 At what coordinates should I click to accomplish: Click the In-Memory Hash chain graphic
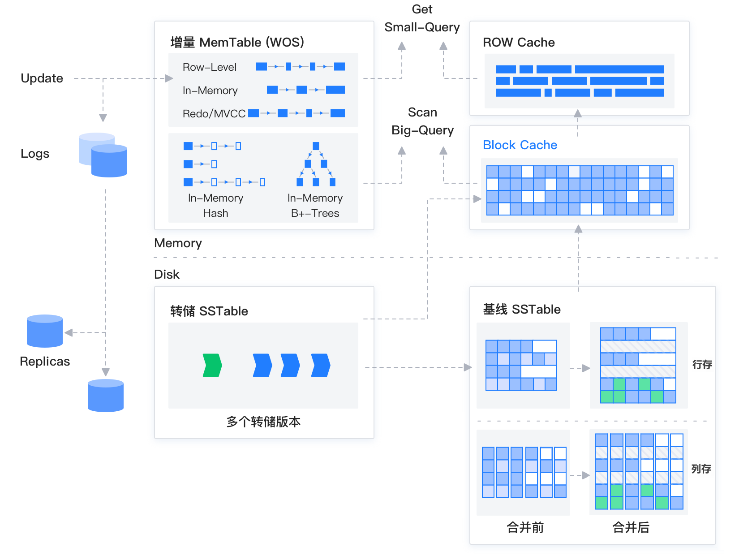224,164
